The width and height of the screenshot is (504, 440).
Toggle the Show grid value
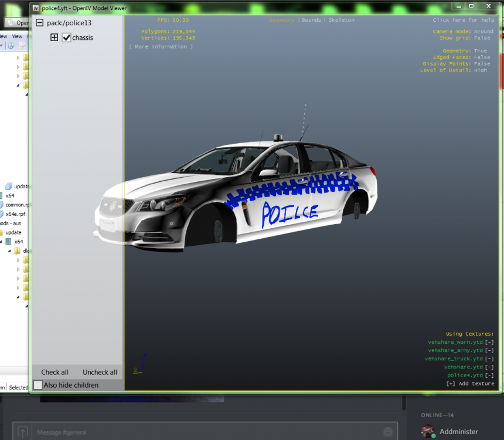[x=481, y=38]
